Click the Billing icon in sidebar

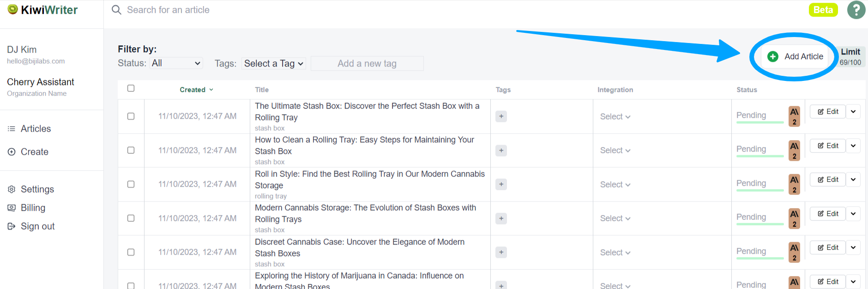(12, 208)
